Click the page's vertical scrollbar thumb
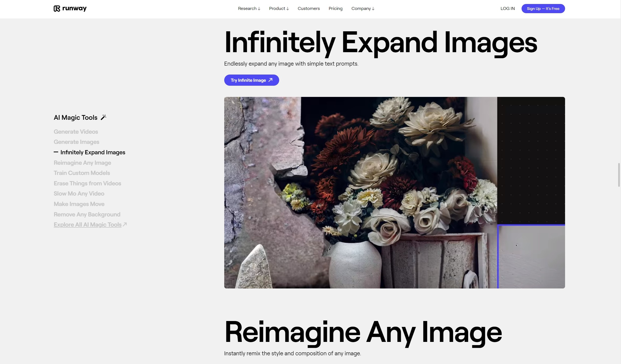The height and width of the screenshot is (364, 621). pyautogui.click(x=619, y=175)
